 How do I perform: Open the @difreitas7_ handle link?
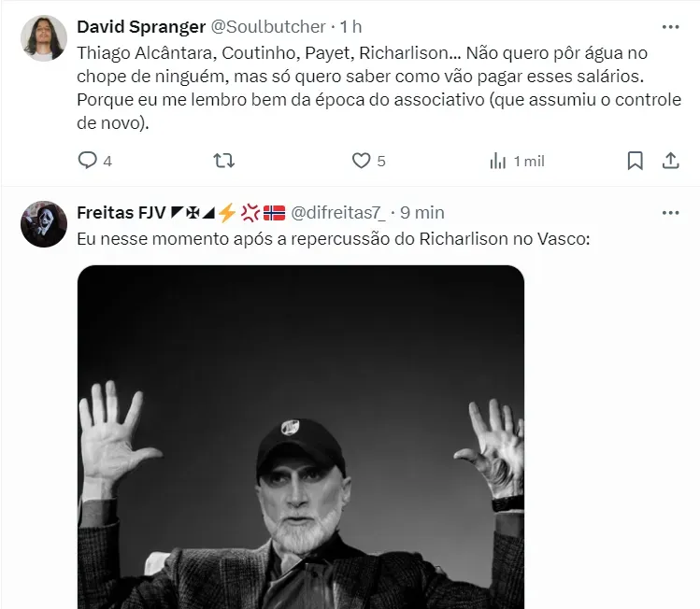click(x=338, y=213)
